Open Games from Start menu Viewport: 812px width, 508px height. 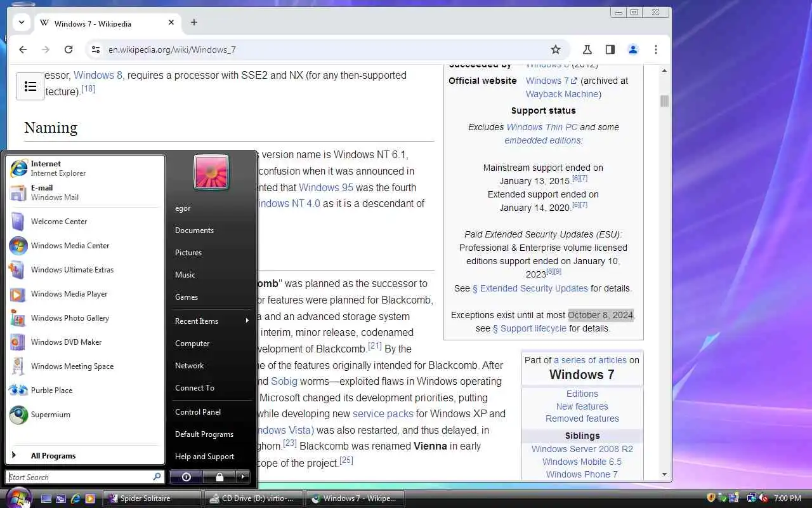(x=211, y=297)
